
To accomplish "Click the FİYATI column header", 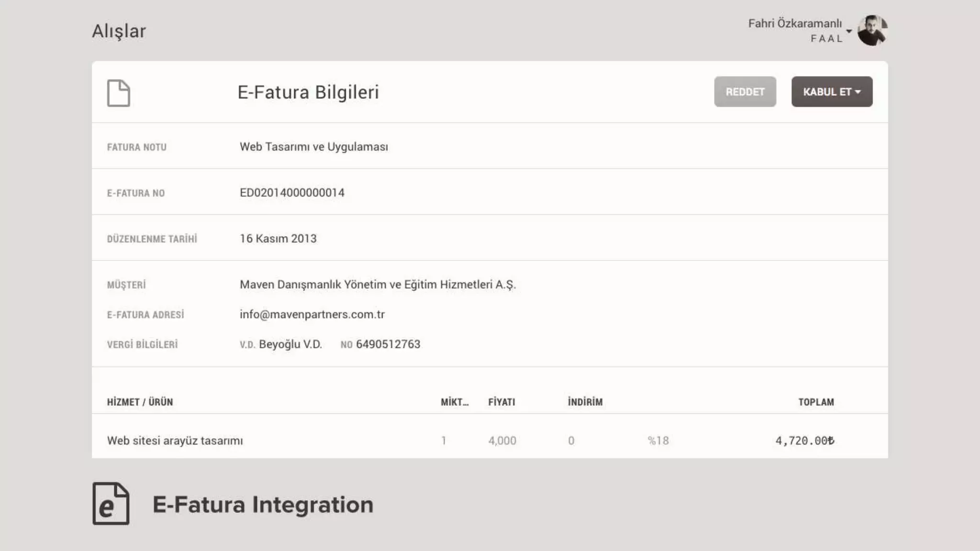I will [x=501, y=402].
